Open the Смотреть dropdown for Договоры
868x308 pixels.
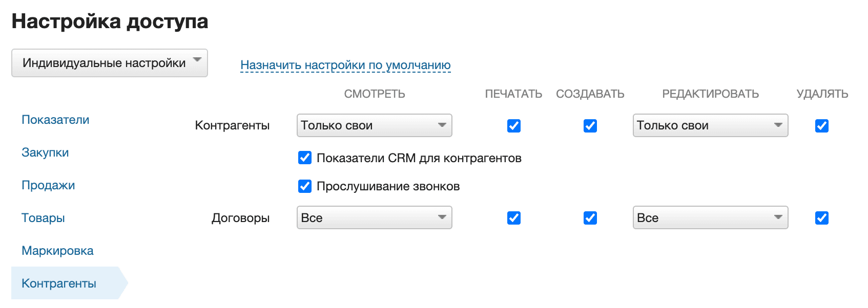point(374,217)
